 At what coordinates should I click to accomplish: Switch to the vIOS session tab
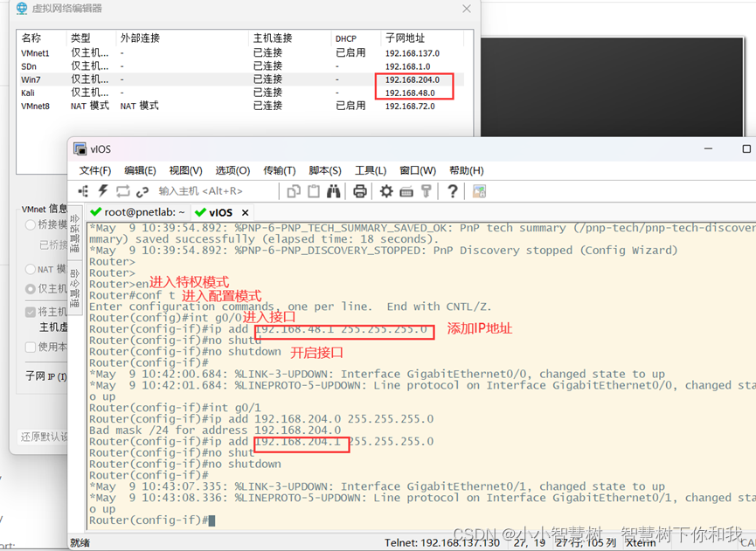click(x=222, y=212)
